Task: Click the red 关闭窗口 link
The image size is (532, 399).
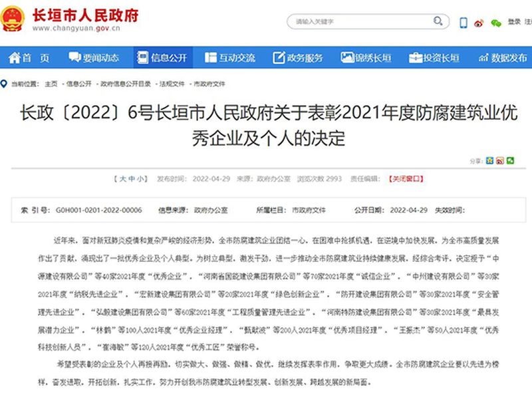Action: 406,179
